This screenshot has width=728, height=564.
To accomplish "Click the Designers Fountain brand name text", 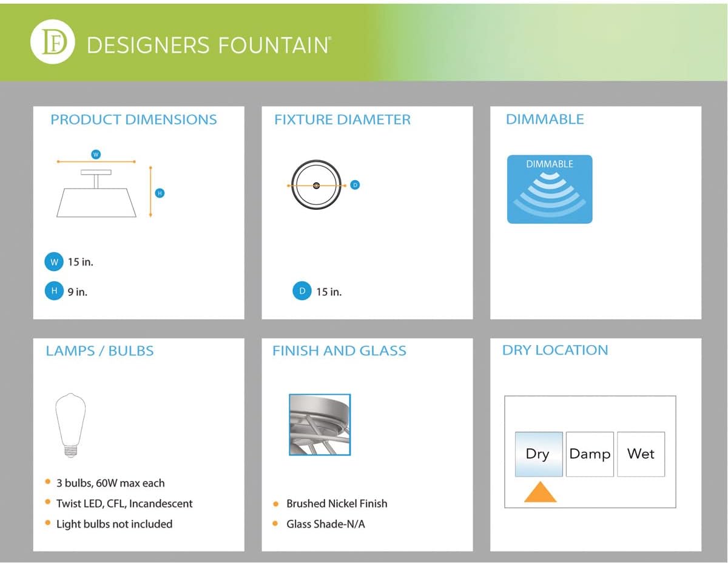I will pos(209,45).
